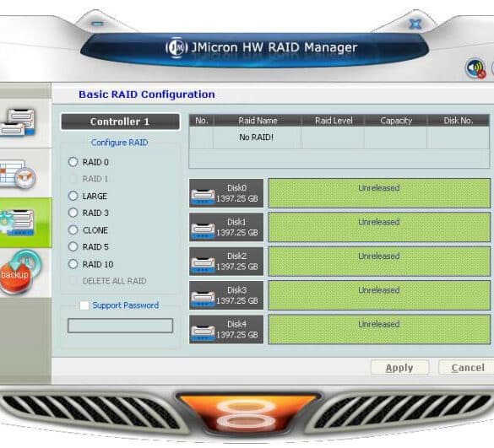Select the highlighted RAID configuration sidebar icon
Viewport: 494px width, 448px height.
click(18, 223)
